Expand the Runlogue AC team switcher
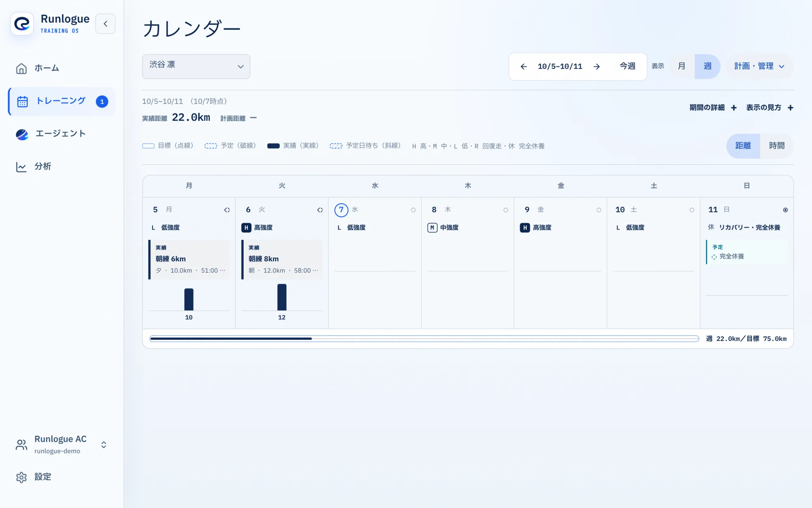This screenshot has height=508, width=812. click(62, 445)
